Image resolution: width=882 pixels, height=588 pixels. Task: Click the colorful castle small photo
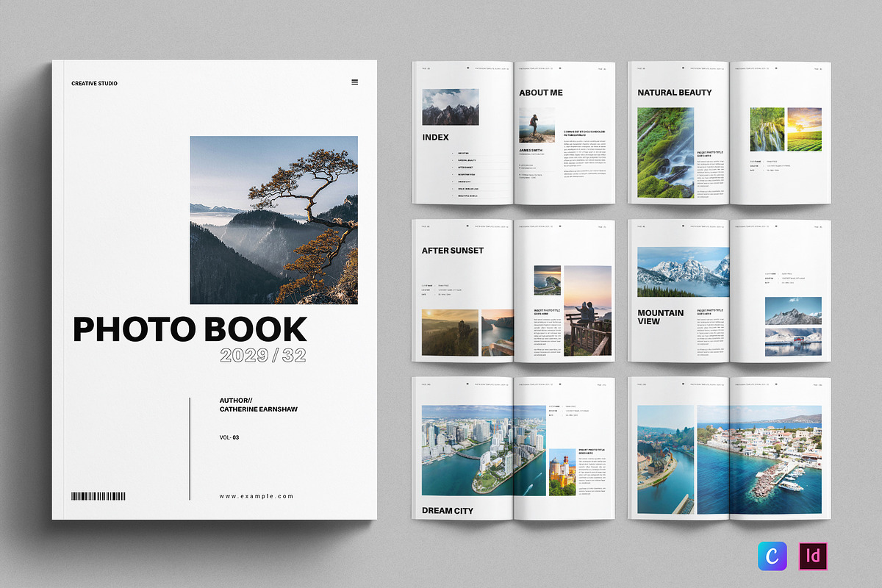point(562,473)
